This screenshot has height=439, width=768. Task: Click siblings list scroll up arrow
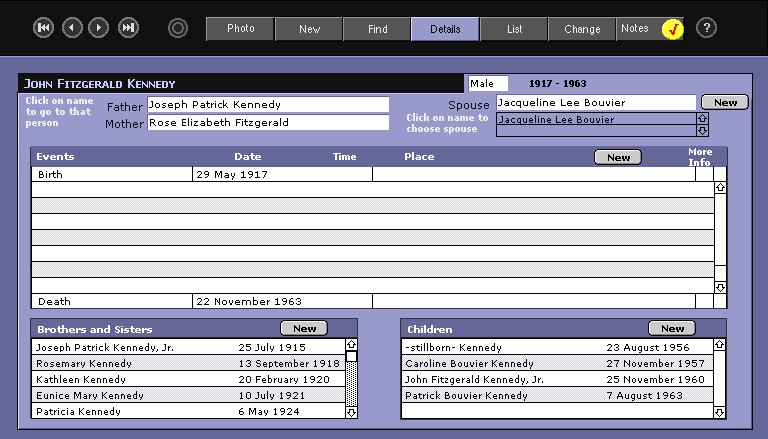coord(351,344)
